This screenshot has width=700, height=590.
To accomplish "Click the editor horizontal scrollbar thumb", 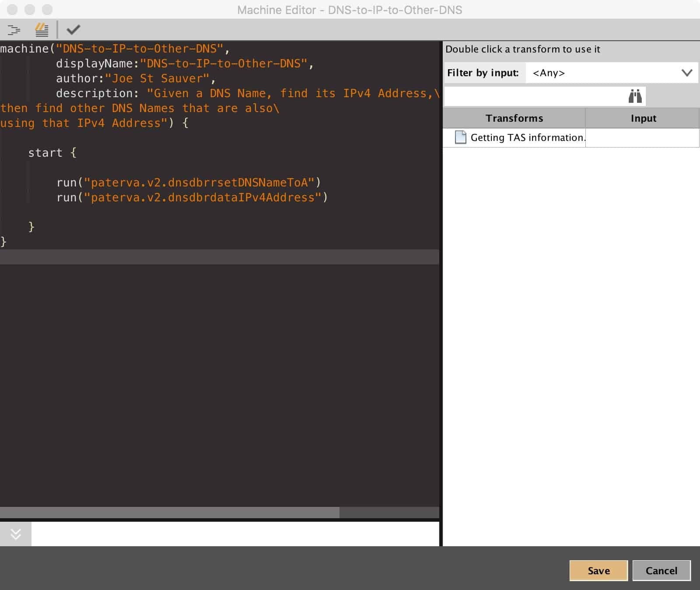I will (x=170, y=513).
